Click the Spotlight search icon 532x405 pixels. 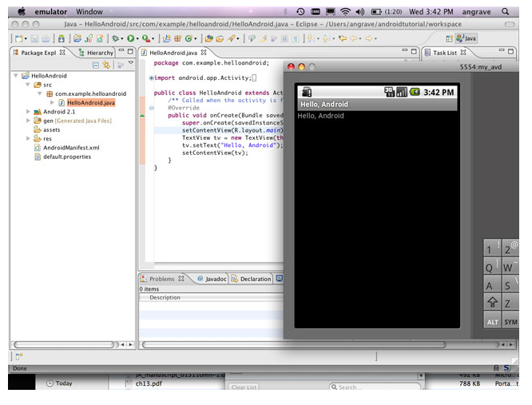505,11
